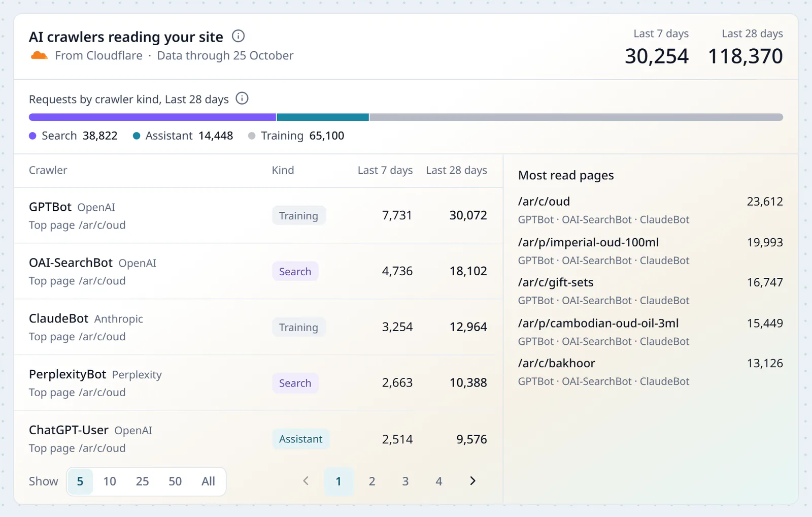Click the Cloudflare cloud logo
The image size is (812, 517).
click(x=39, y=55)
